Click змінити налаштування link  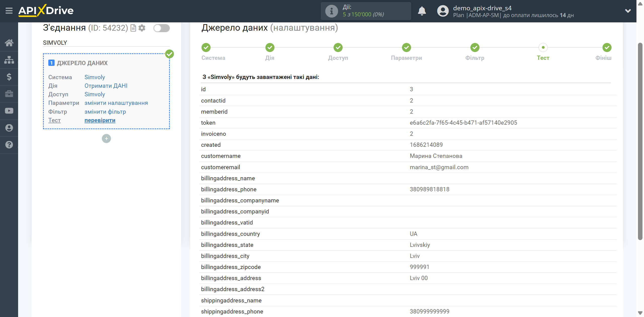[116, 103]
